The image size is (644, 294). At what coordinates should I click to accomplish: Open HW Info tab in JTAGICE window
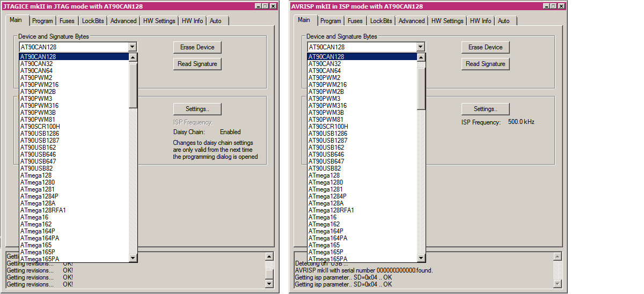pyautogui.click(x=193, y=21)
